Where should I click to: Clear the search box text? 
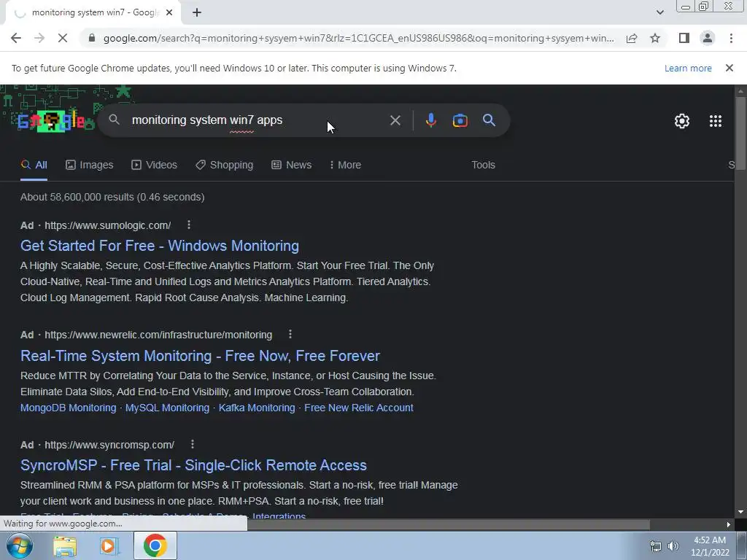[395, 120]
